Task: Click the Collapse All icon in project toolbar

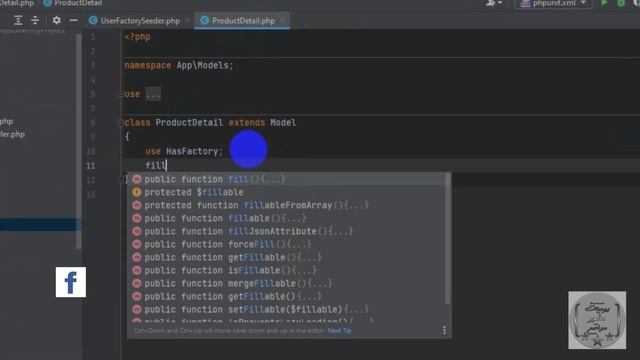Action: (35, 20)
